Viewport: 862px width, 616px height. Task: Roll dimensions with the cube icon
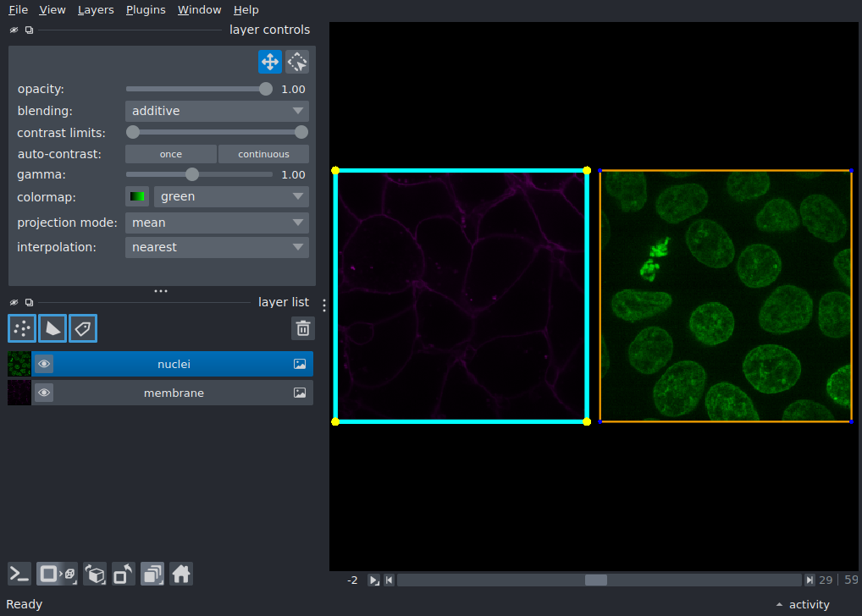[95, 575]
